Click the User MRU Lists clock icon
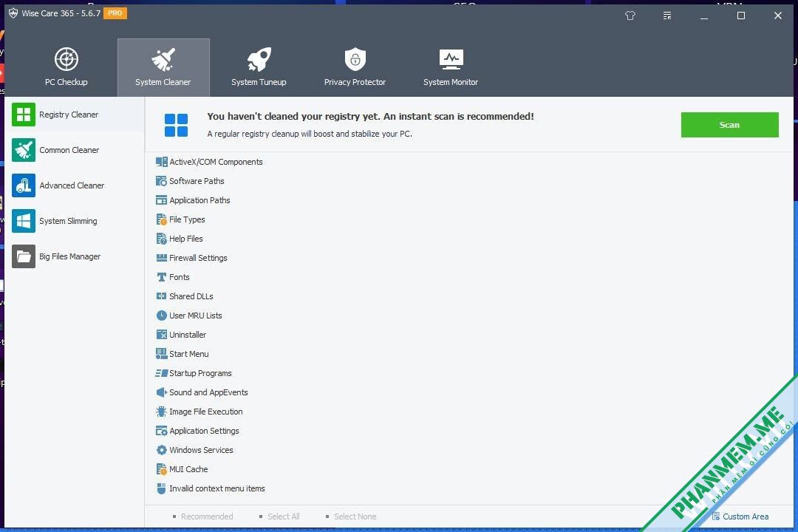This screenshot has height=532, width=798. 161,316
